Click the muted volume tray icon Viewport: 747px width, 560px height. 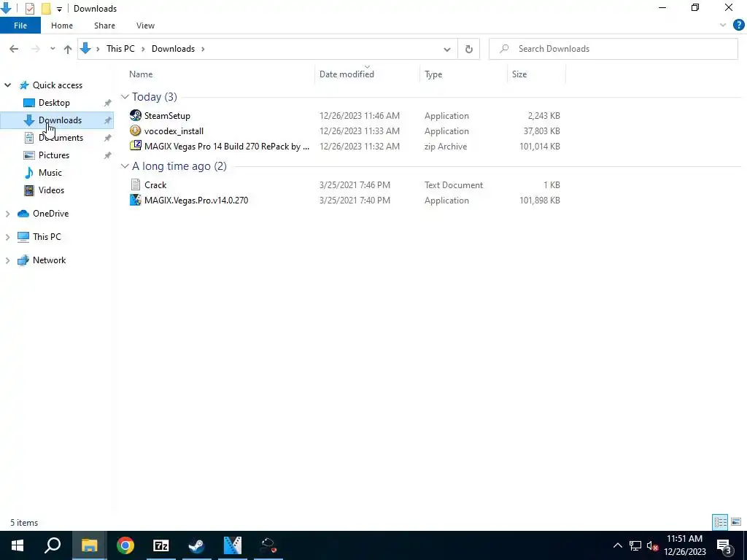[652, 545]
